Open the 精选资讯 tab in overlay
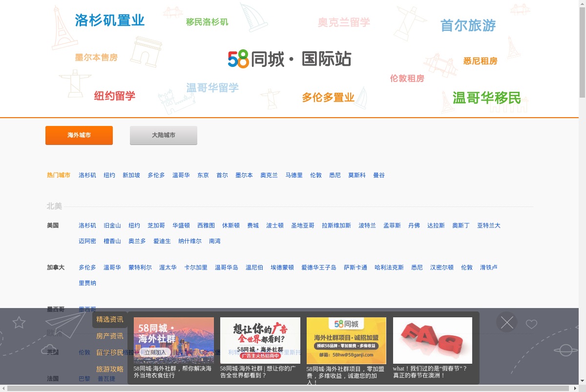This screenshot has height=392, width=586. click(x=110, y=319)
